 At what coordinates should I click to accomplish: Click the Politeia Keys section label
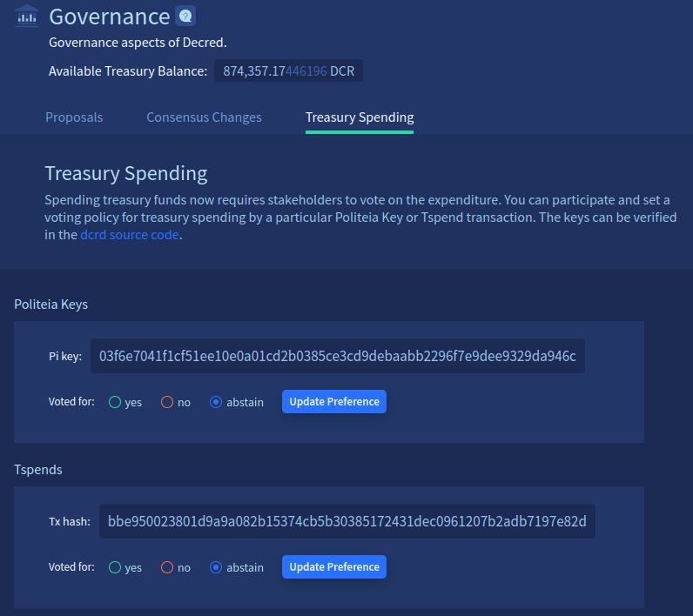(x=50, y=305)
